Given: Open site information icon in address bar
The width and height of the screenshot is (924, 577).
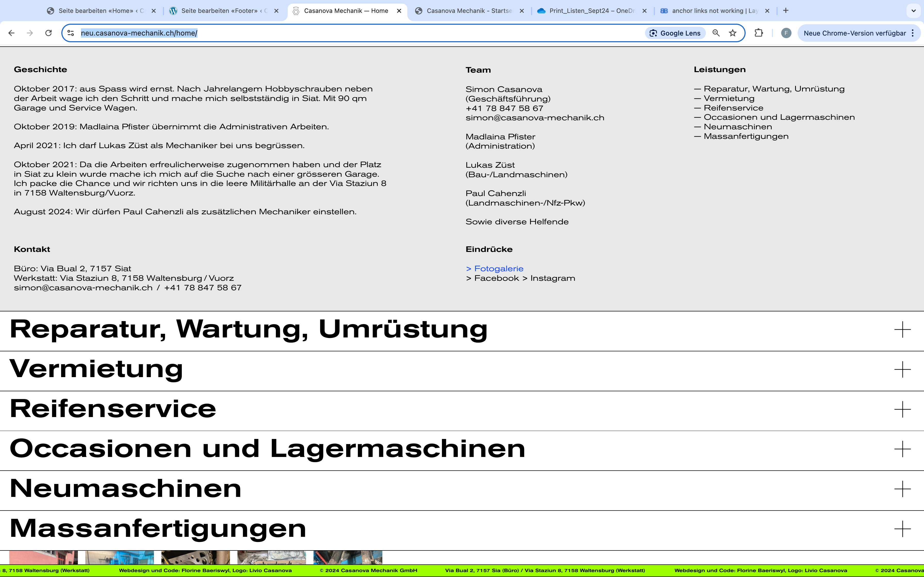Looking at the screenshot, I should 71,33.
